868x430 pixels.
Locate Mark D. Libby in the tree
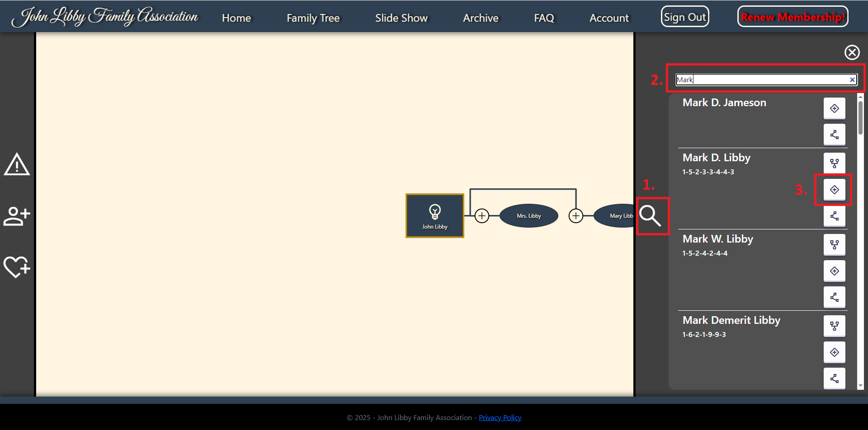(835, 190)
